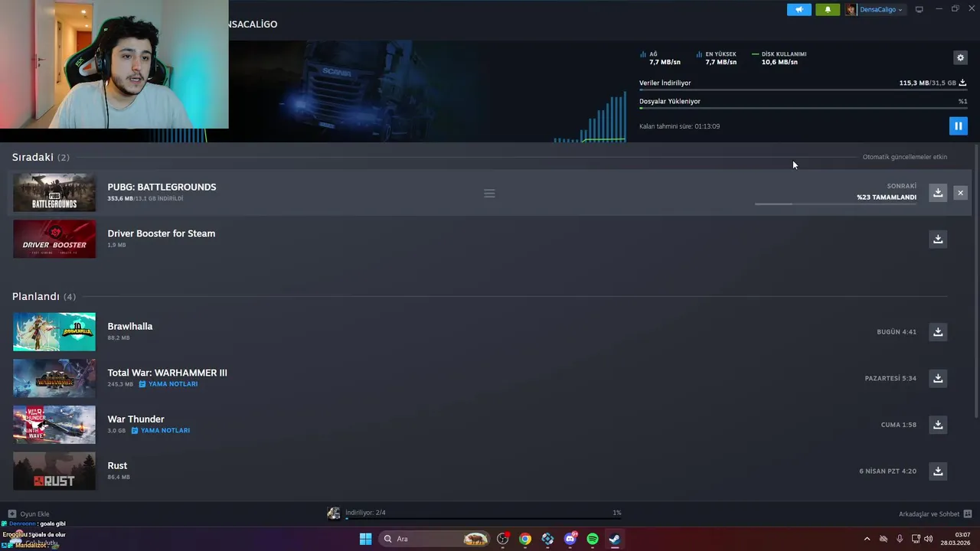The image size is (980, 551).
Task: Open the Rust game thumbnail
Action: click(x=54, y=471)
